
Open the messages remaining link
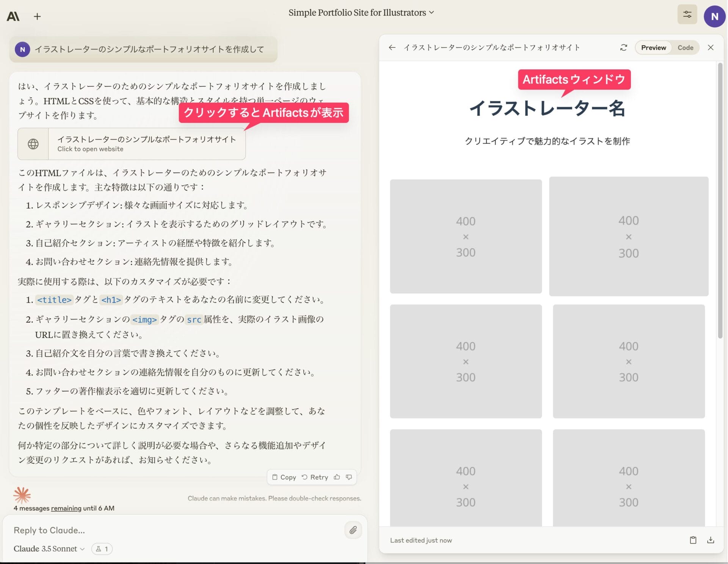[66, 508]
